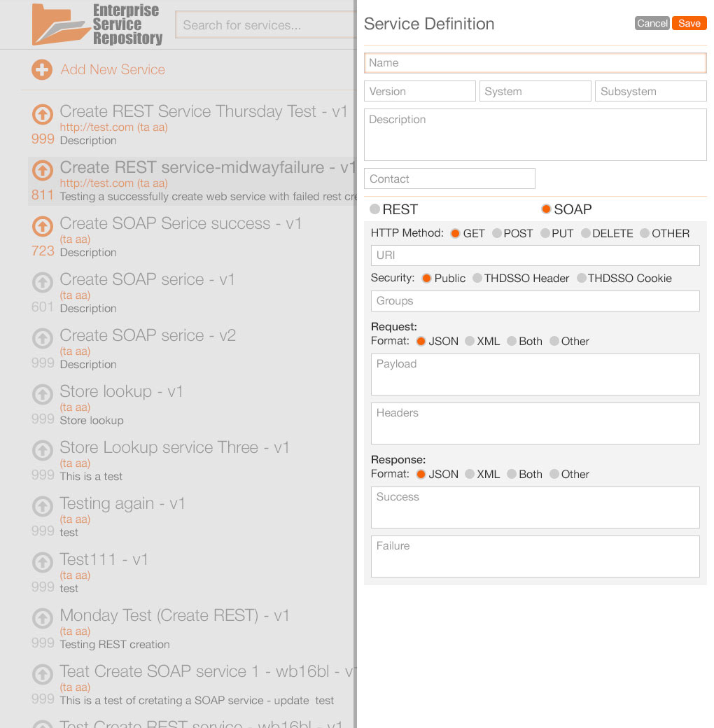Viewport: 714px width, 728px height.
Task: Save the service definition
Action: pos(689,23)
